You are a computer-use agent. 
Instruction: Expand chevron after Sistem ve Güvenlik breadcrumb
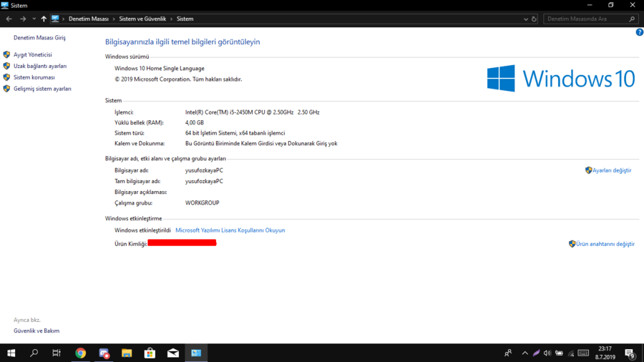point(171,19)
